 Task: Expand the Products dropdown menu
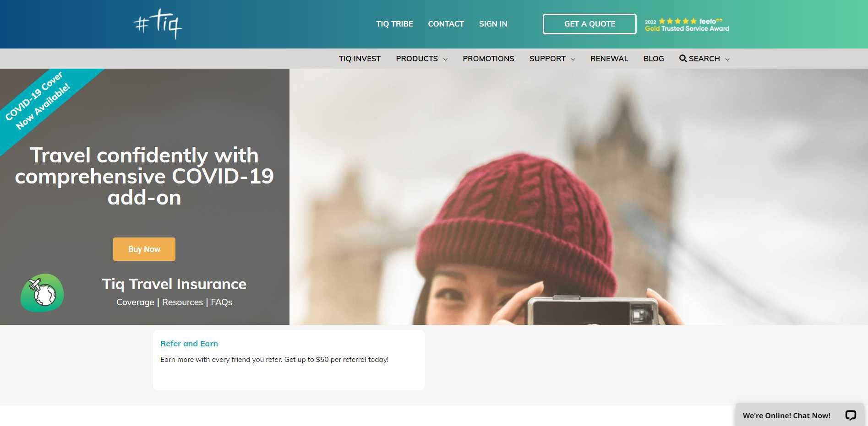tap(421, 59)
